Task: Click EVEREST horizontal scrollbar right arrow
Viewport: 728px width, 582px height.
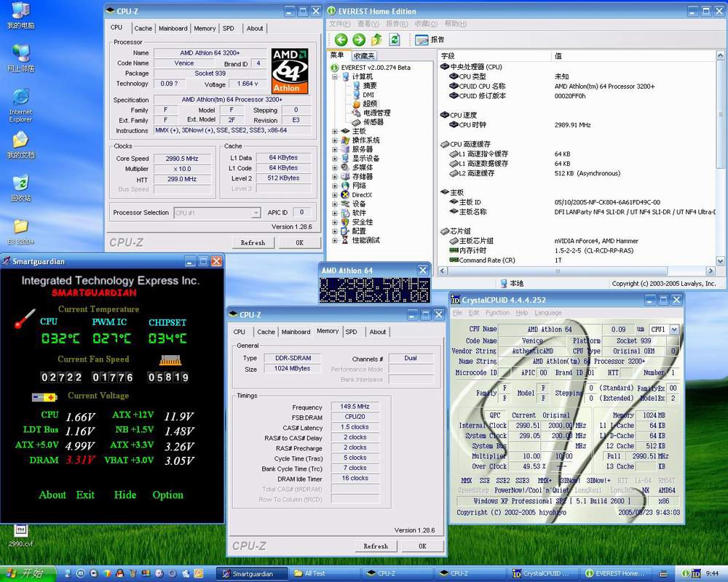Action: pos(711,271)
